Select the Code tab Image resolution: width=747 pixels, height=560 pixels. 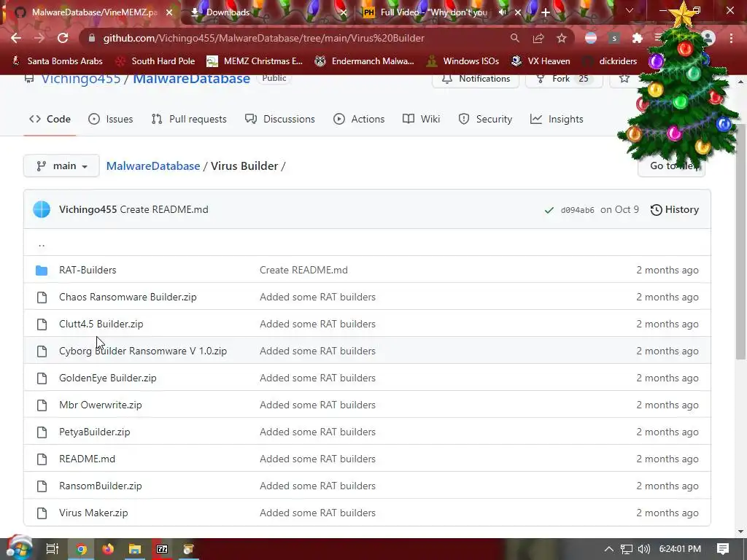(50, 119)
